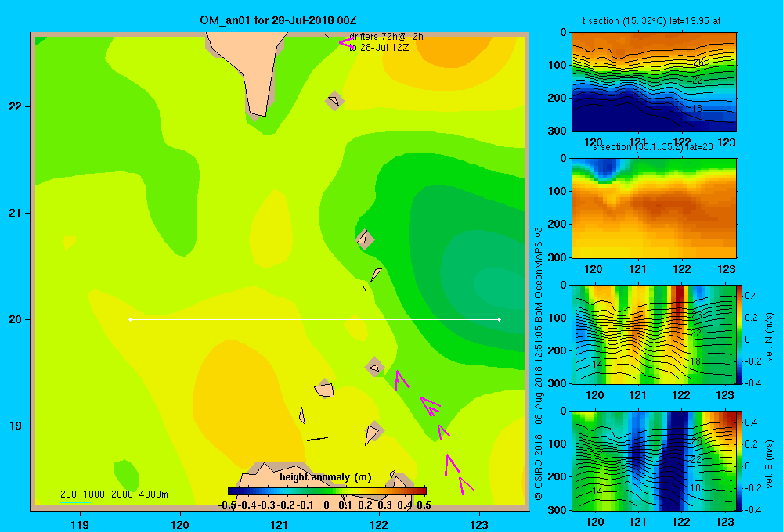
Task: Click the "200 1000 2000 4000m" depth contour legend
Action: [x=114, y=494]
